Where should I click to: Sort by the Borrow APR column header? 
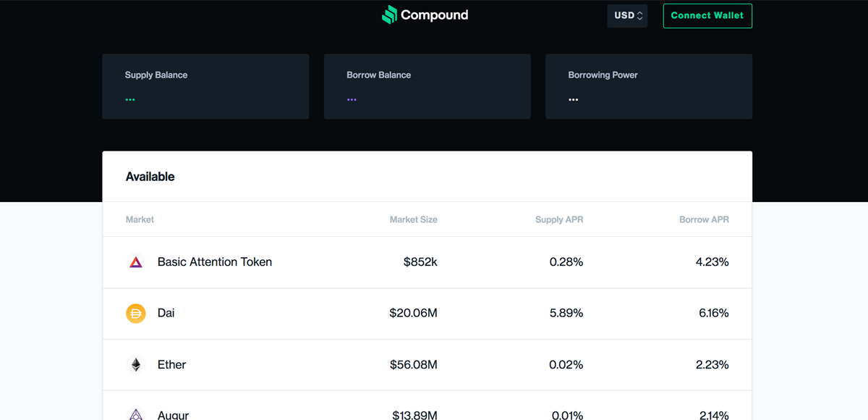click(x=704, y=219)
